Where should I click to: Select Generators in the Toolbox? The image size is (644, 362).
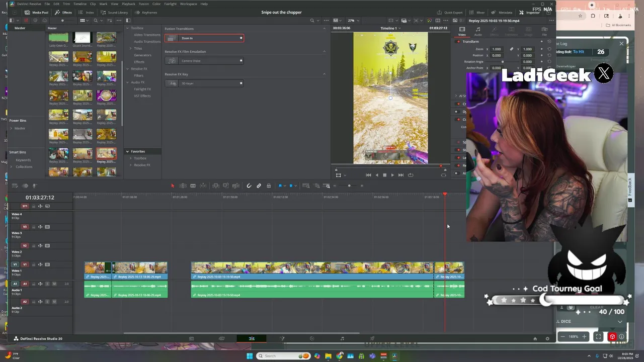click(x=142, y=55)
